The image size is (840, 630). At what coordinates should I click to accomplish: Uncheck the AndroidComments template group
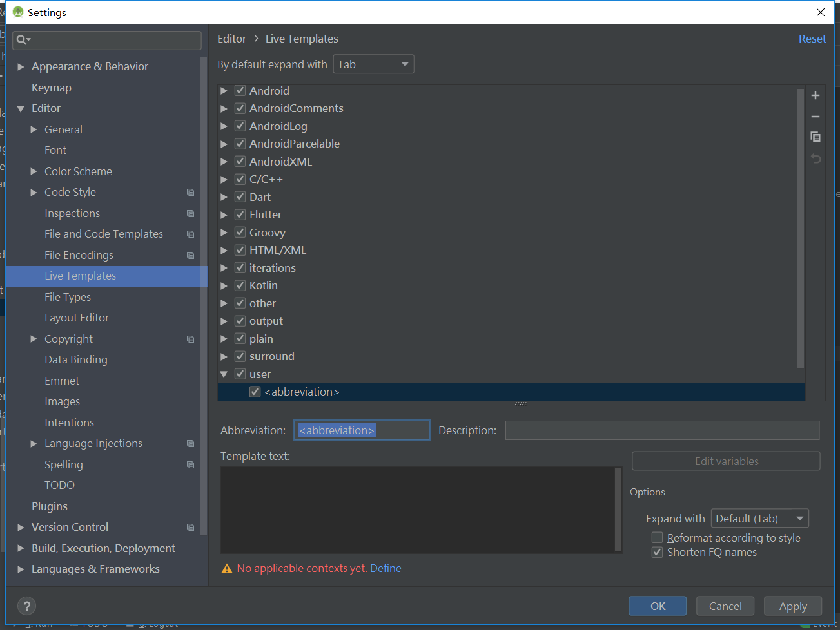(240, 108)
